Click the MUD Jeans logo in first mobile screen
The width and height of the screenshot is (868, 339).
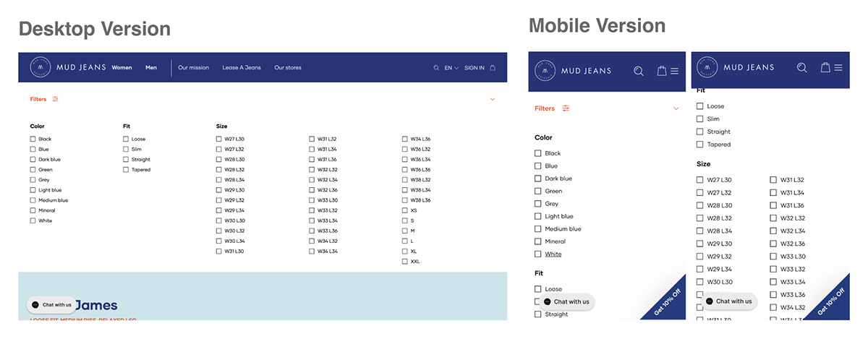573,70
